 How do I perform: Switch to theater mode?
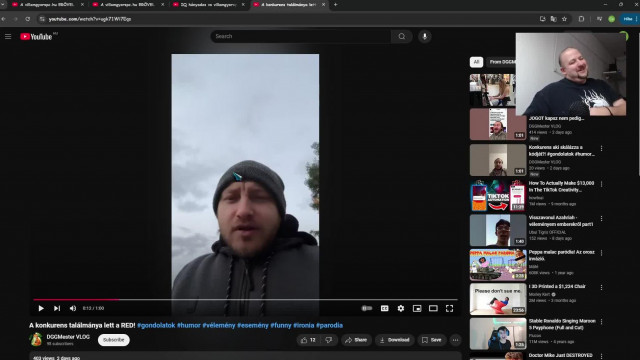(433, 308)
